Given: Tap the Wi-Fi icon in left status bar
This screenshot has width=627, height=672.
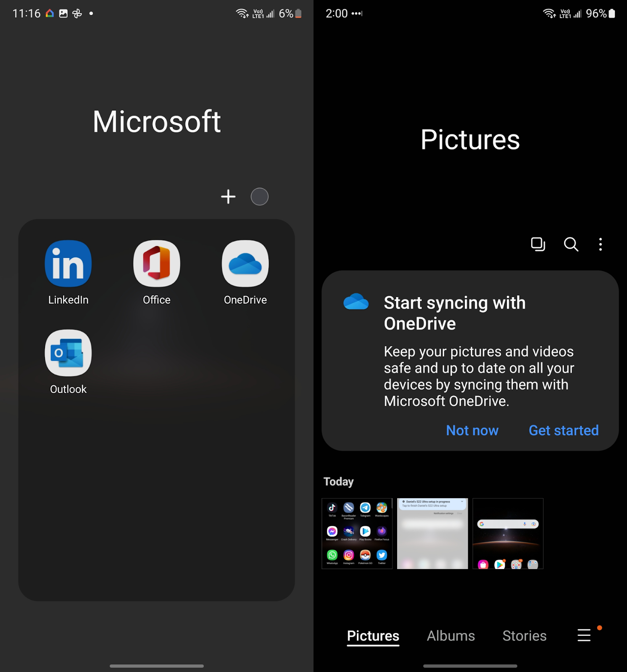Looking at the screenshot, I should point(242,13).
